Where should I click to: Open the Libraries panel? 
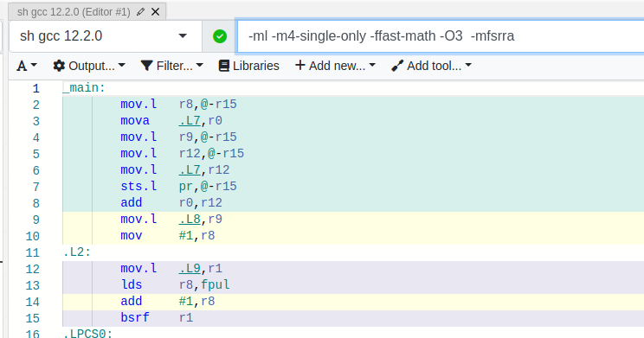click(249, 66)
